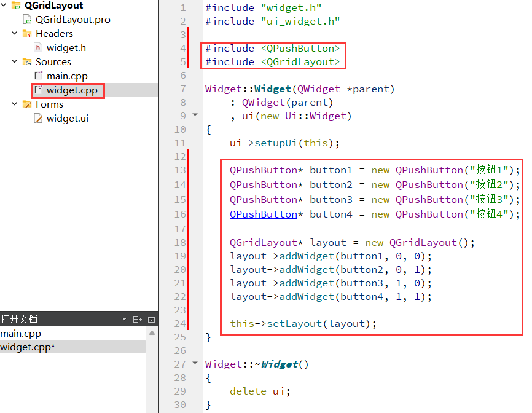Viewport: 532px width, 413px height.
Task: Click the button1 variable on line 13
Action: pos(331,170)
